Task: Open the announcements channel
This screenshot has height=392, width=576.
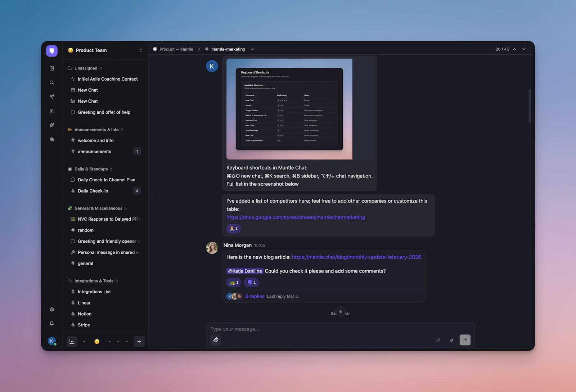Action: pyautogui.click(x=105, y=152)
